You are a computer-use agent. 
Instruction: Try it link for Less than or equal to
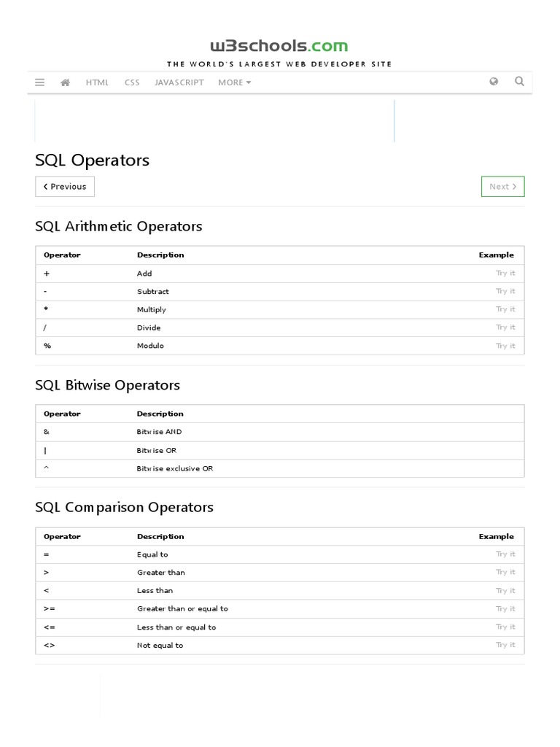click(x=505, y=627)
